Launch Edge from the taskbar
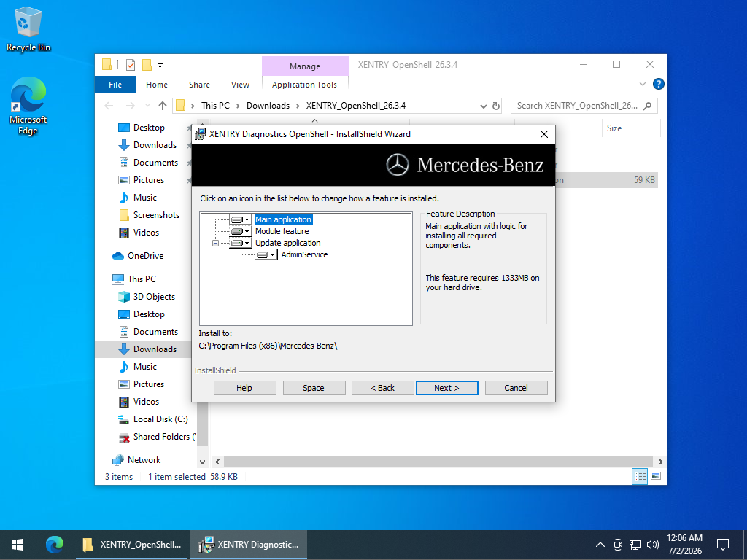The width and height of the screenshot is (747, 560). pyautogui.click(x=55, y=545)
